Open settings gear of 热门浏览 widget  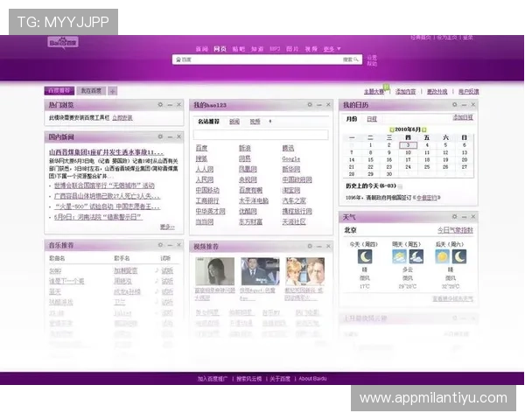160,105
